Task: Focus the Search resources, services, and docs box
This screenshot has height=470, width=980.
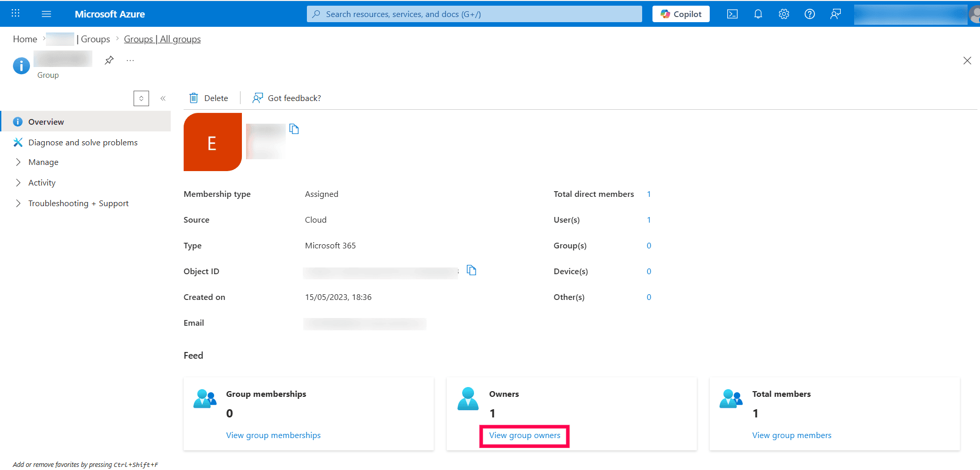Action: (x=475, y=14)
